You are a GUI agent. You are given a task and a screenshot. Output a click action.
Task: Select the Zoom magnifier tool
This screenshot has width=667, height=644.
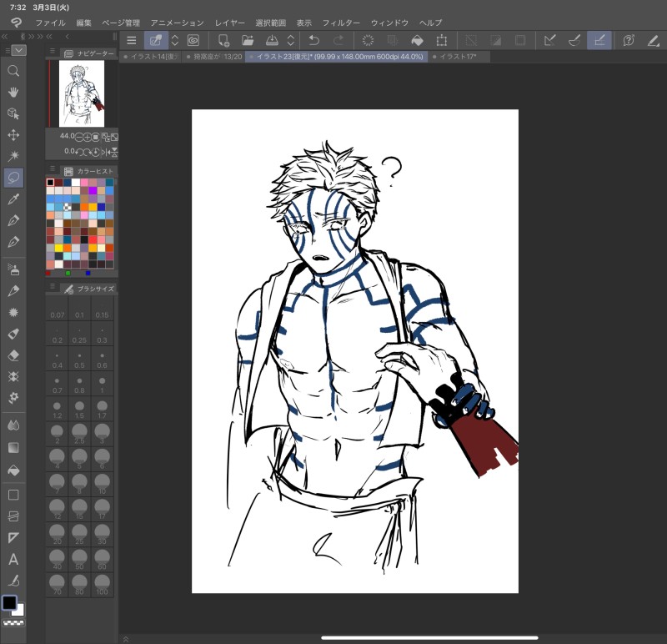13,71
